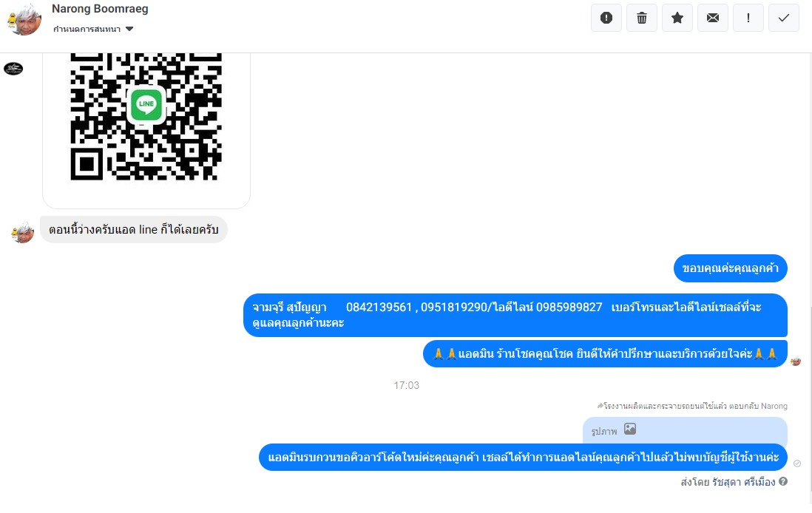
Task: Click the message containing phone number 0842139561
Action: coord(515,315)
